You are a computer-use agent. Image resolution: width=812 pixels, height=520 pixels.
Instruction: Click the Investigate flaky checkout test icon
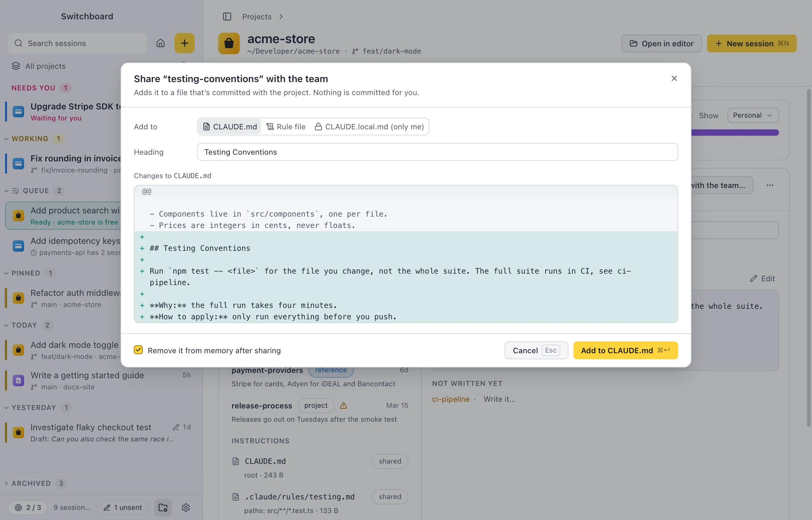coord(18,432)
